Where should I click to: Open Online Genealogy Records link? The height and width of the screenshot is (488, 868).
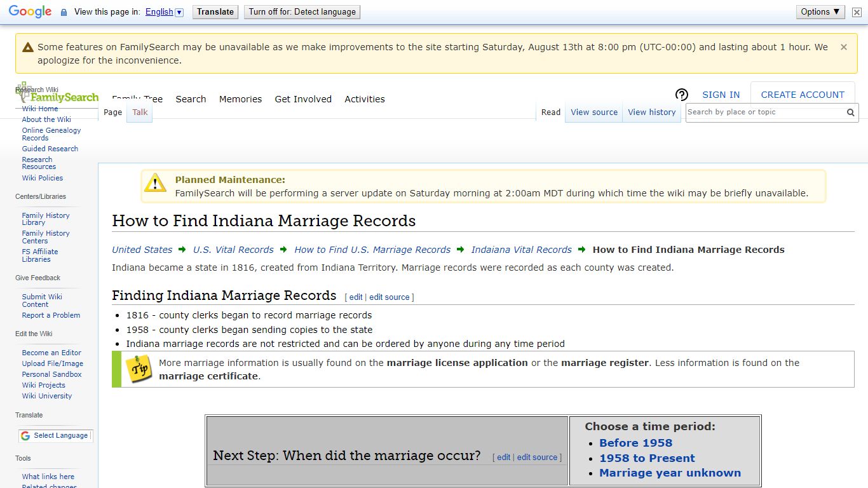(51, 134)
